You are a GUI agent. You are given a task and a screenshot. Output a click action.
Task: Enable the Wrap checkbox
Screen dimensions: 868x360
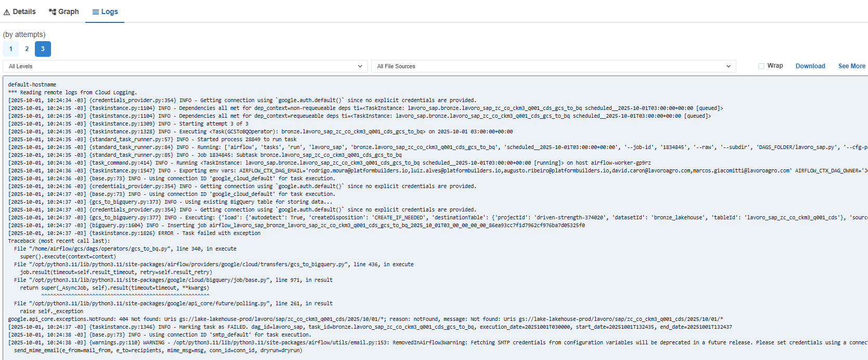(x=761, y=66)
